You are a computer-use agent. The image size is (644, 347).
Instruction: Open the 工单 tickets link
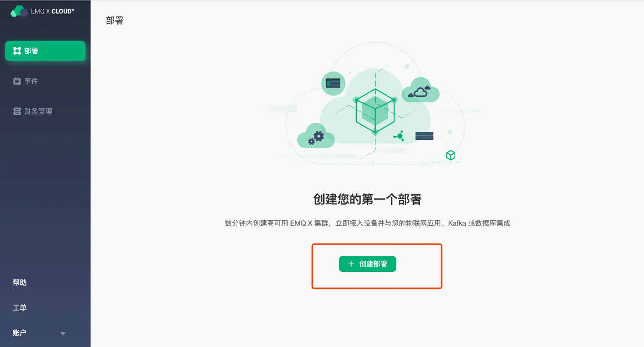(x=20, y=308)
